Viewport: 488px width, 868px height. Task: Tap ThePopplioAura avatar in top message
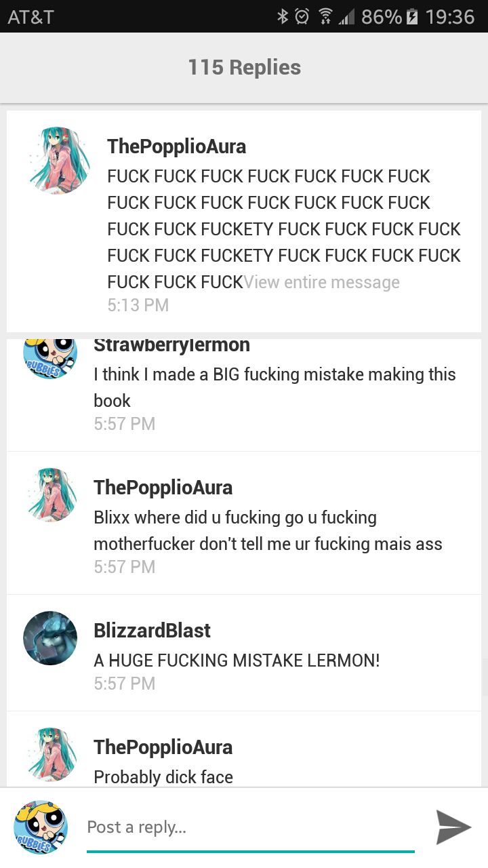pyautogui.click(x=59, y=161)
